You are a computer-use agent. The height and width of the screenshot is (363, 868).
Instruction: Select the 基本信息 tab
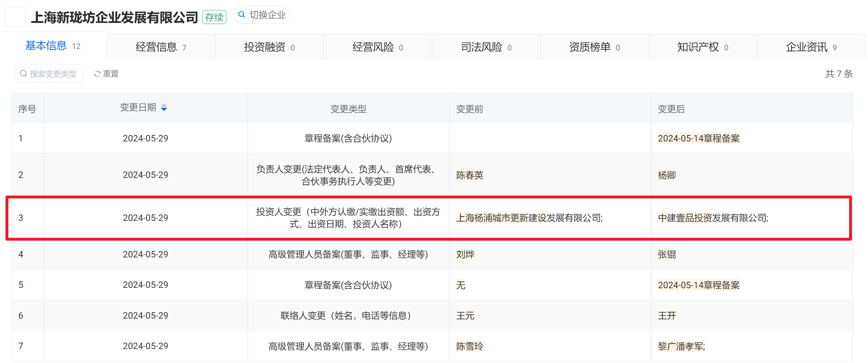(53, 46)
